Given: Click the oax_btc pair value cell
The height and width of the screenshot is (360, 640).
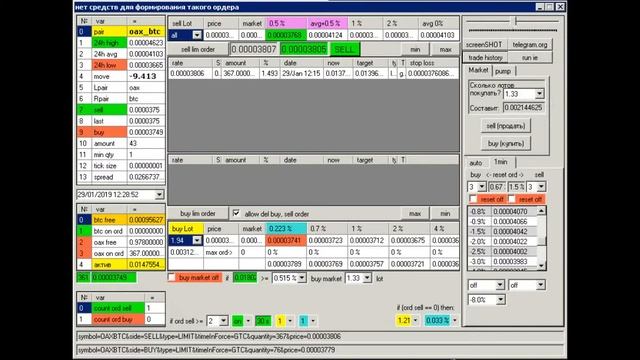Looking at the screenshot, I should (x=146, y=31).
